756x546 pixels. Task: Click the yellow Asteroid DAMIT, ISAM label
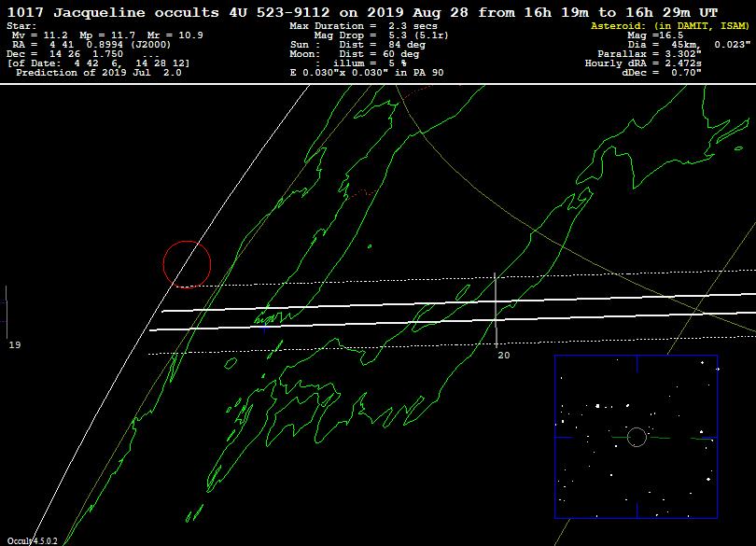(671, 26)
